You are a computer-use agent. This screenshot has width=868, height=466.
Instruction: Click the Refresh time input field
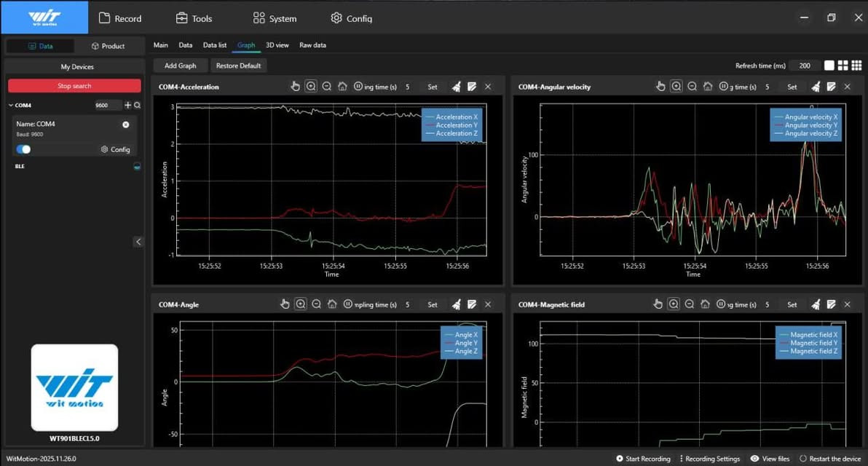point(805,66)
